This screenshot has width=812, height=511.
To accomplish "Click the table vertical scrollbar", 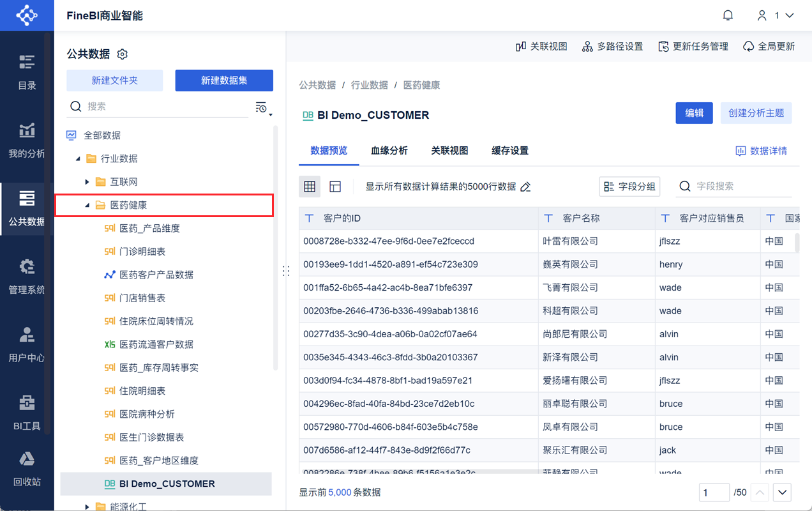I will point(797,243).
